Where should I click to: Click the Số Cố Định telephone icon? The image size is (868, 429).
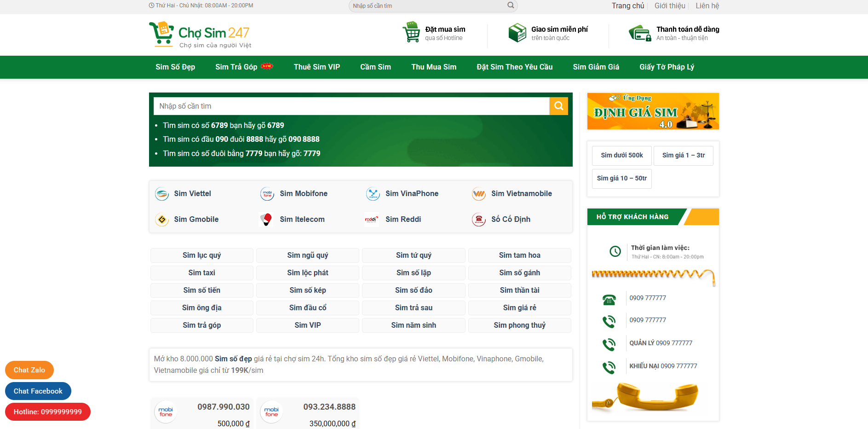(479, 220)
